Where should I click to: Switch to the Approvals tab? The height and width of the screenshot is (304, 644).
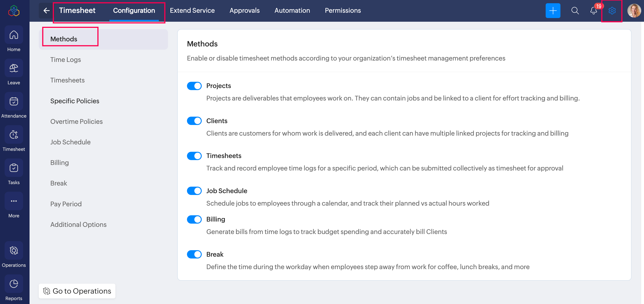244,10
